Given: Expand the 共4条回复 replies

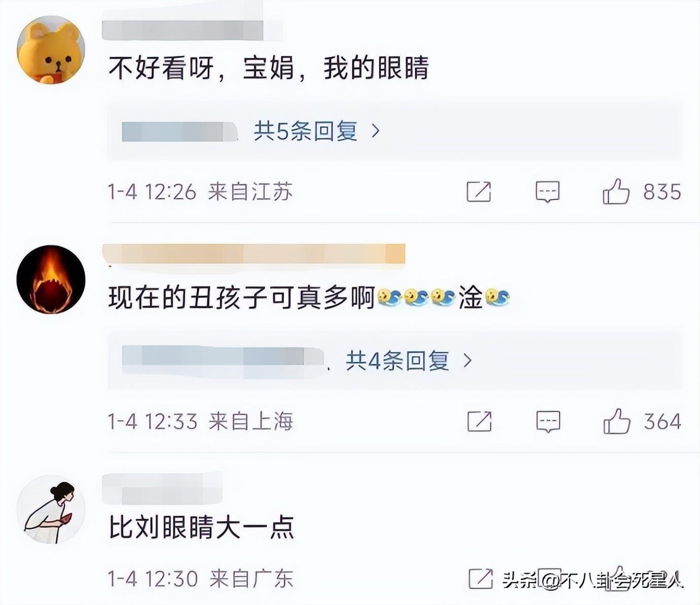Looking at the screenshot, I should (x=409, y=361).
